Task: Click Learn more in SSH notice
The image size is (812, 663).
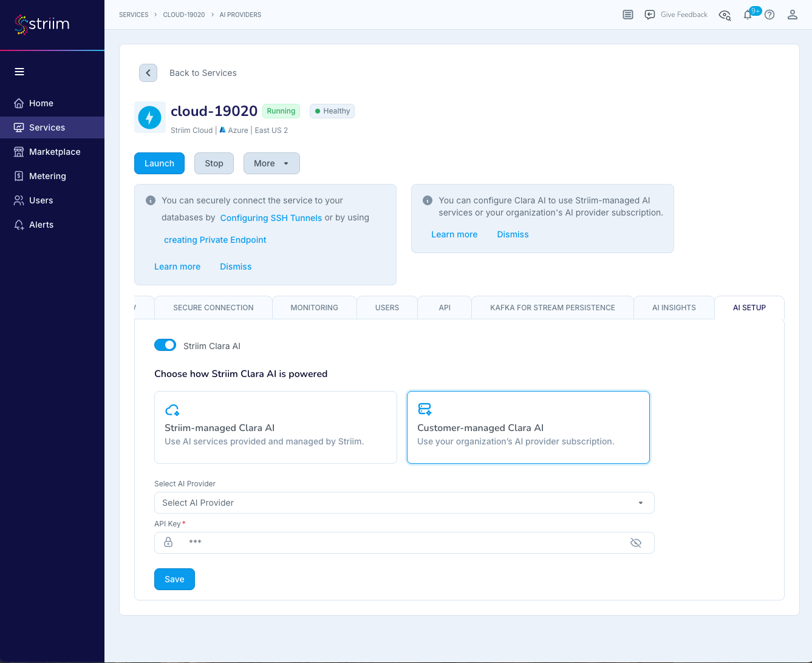Action: [x=177, y=267]
